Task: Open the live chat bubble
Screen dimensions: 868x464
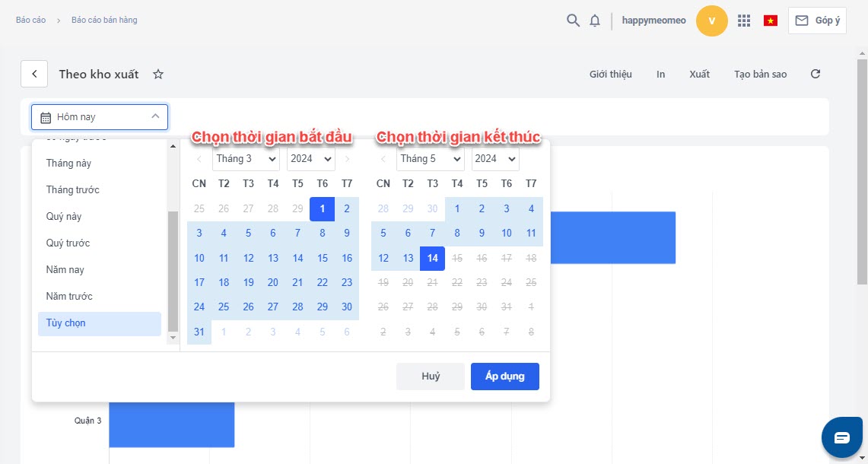Action: (841, 437)
